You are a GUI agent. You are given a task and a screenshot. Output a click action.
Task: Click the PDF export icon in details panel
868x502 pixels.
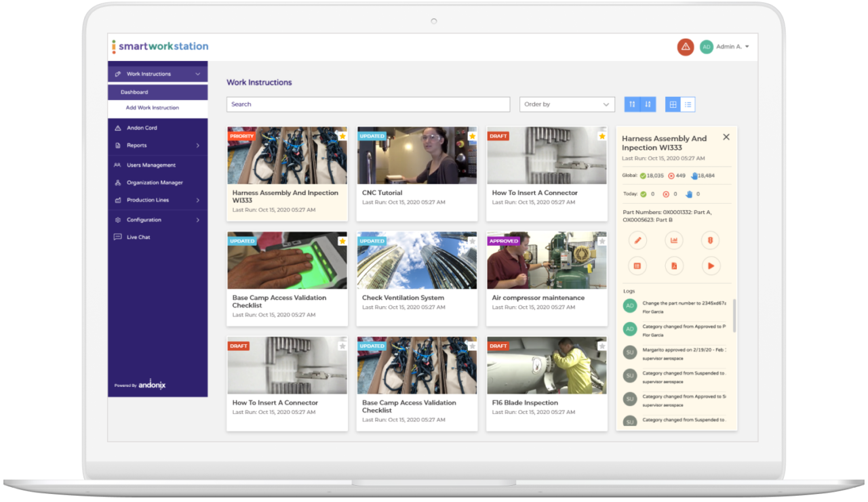tap(674, 266)
